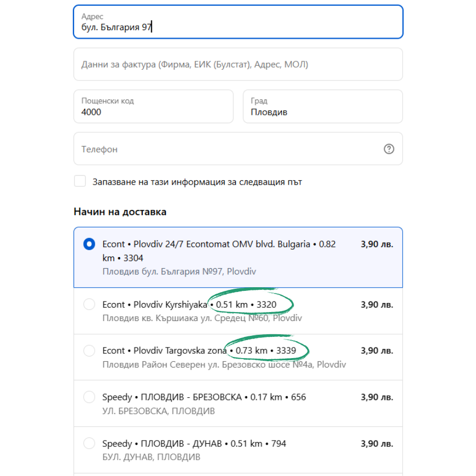The image size is (476, 476).
Task: Click the 'Запазване на тази информация' label text
Action: click(x=197, y=182)
